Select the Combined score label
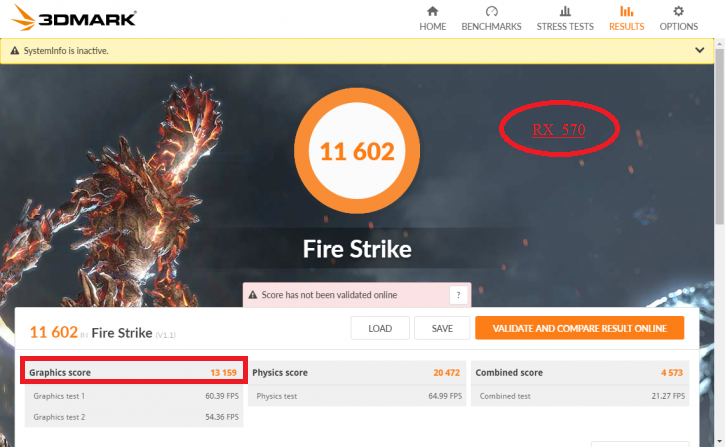The height and width of the screenshot is (447, 725). [509, 373]
